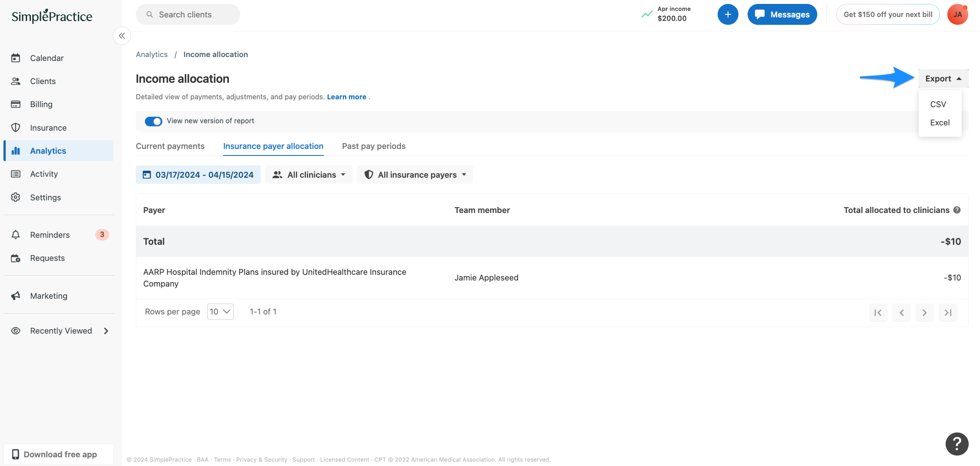Click the blue plus create button
The width and height of the screenshot is (980, 466).
[x=728, y=14]
